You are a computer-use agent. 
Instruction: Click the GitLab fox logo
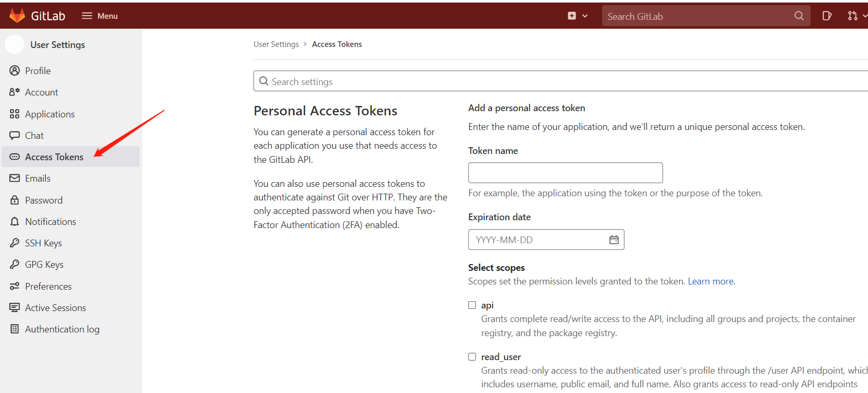(x=17, y=16)
